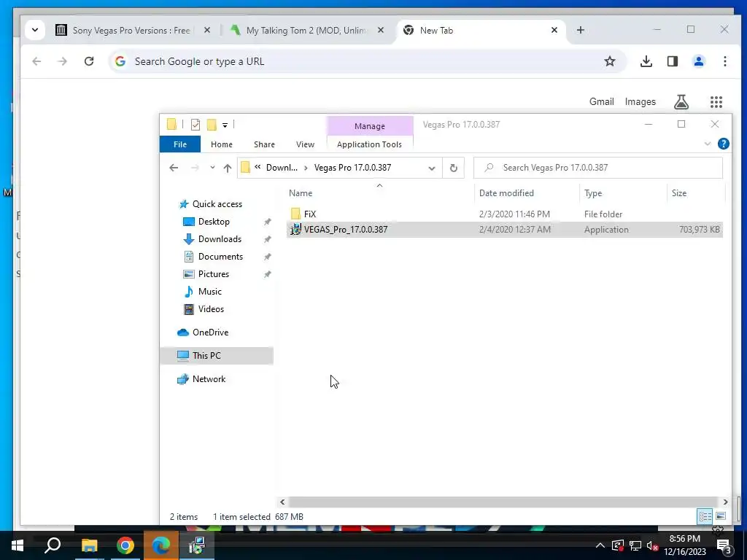Open the File menu in File Explorer

[x=179, y=144]
